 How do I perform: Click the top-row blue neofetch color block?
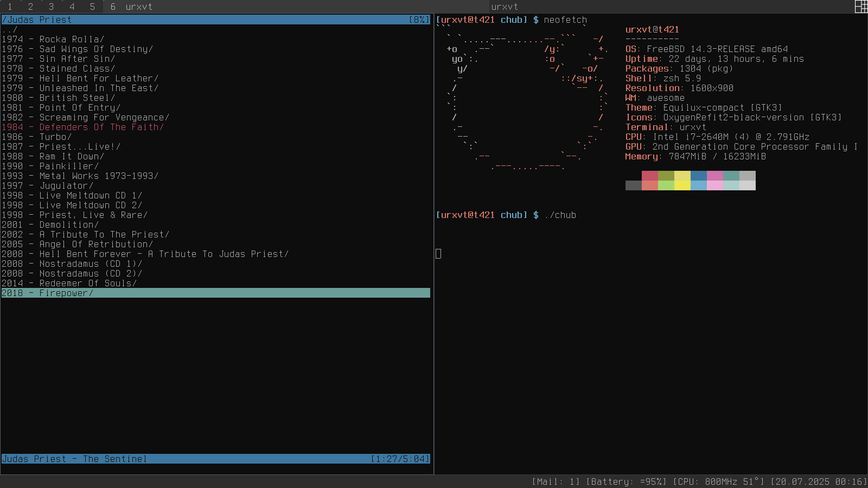699,176
